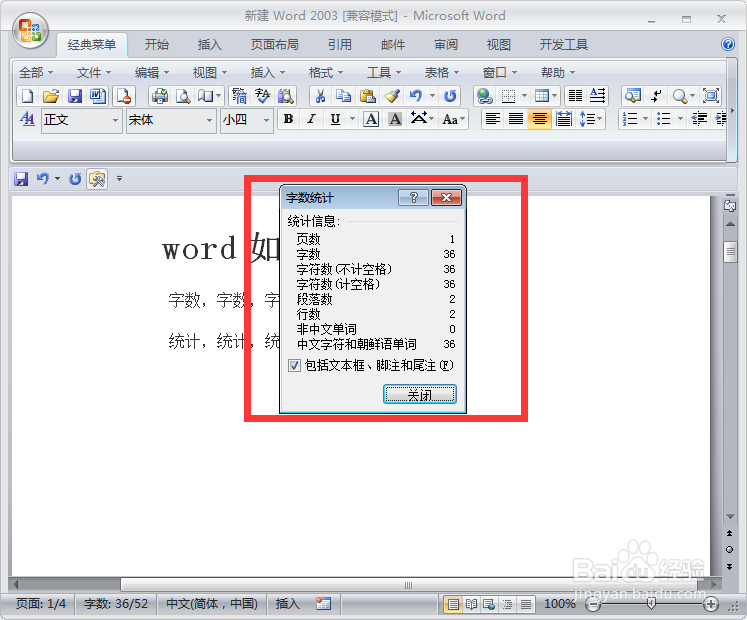Insert hyperlink globe icon
The width and height of the screenshot is (747, 620).
point(485,96)
